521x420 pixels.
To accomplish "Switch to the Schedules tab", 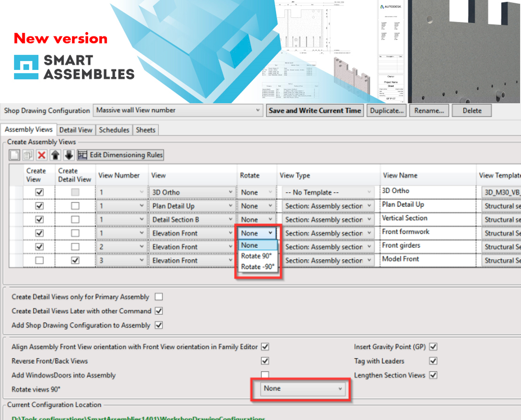I will coord(114,129).
